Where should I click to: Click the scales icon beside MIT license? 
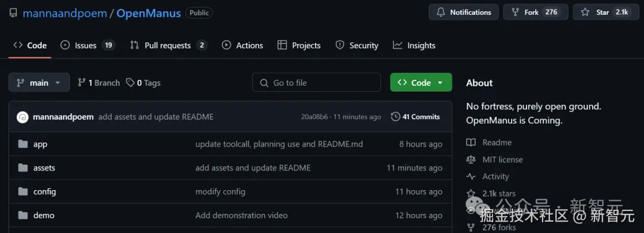470,160
